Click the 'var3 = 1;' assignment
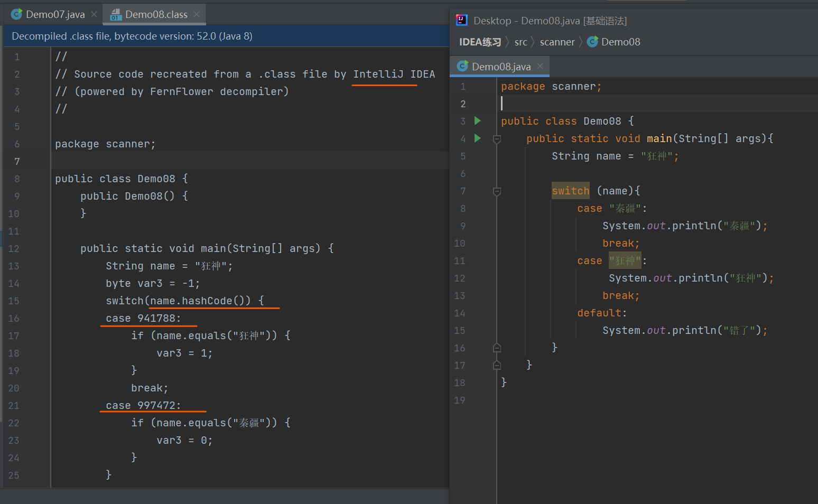 184,353
